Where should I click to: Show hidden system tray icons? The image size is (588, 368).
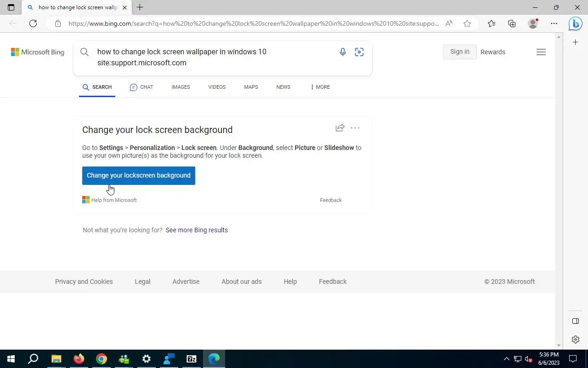[507, 359]
